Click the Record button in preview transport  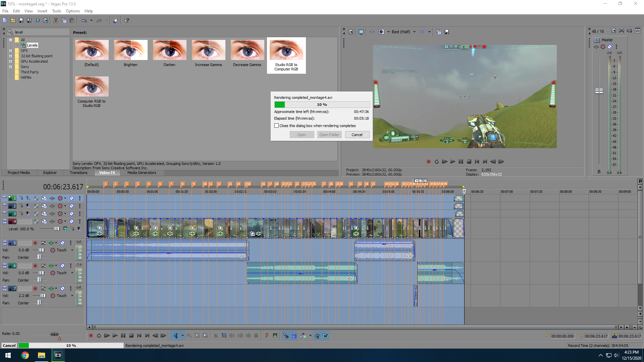429,162
